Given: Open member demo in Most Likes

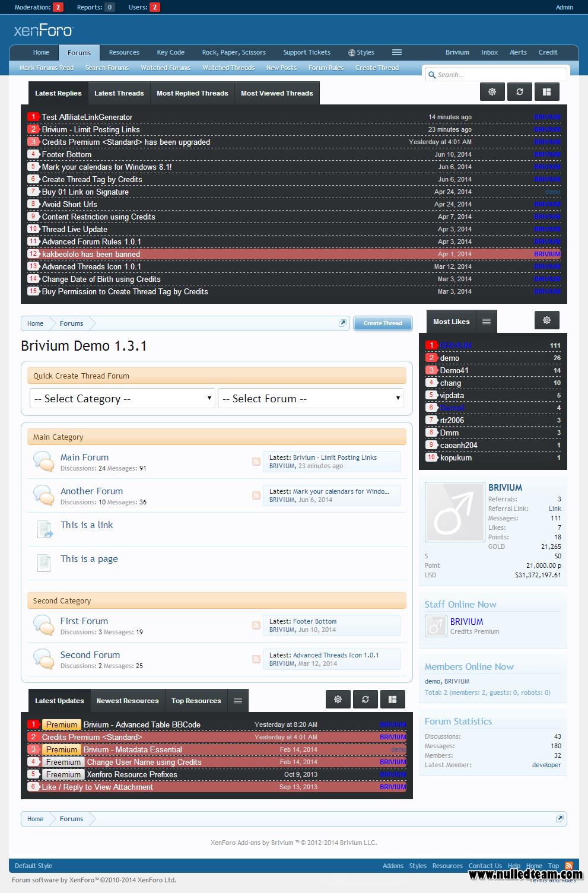Looking at the screenshot, I should (x=450, y=358).
